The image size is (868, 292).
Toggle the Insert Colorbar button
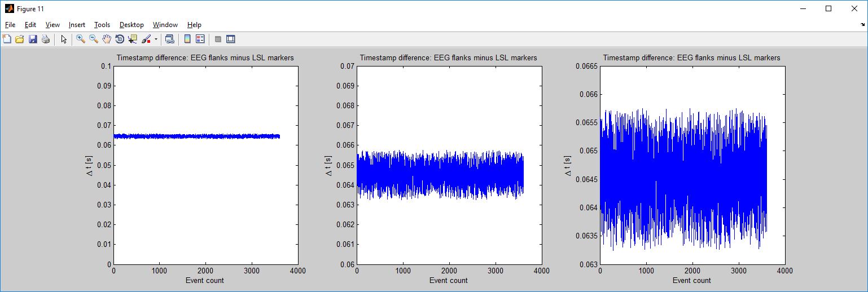187,39
